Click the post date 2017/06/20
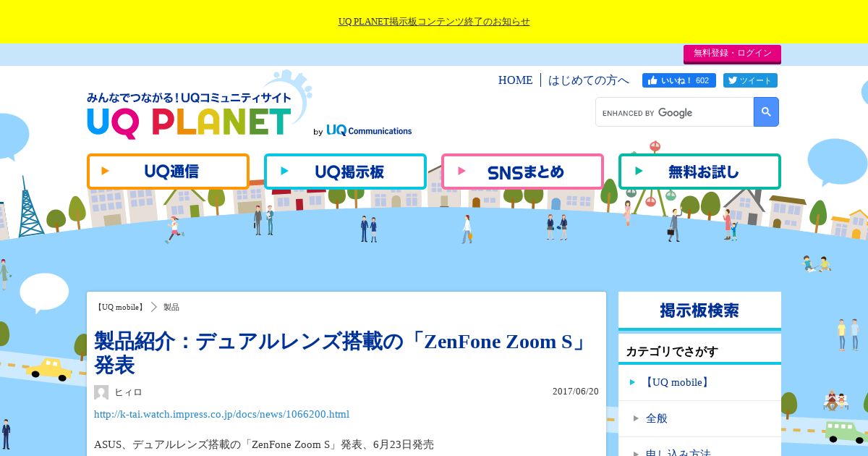 pos(576,392)
